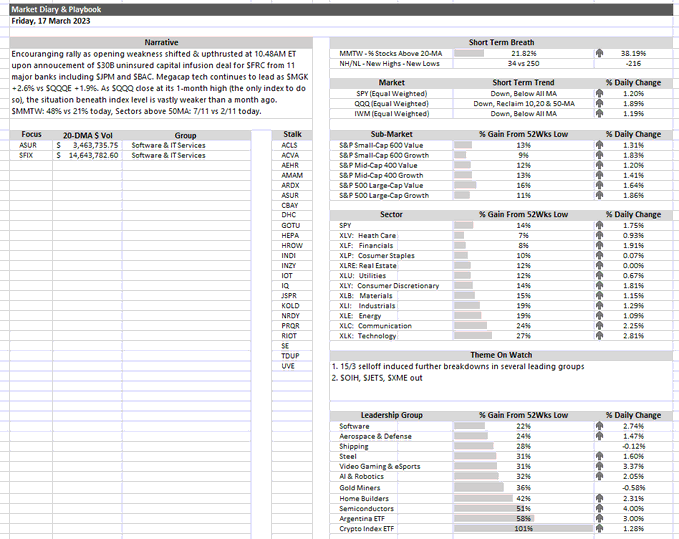679x539 pixels.
Task: Select 'Down, Reclaim 10,20 & 50-MA' cell
Action: click(x=524, y=103)
